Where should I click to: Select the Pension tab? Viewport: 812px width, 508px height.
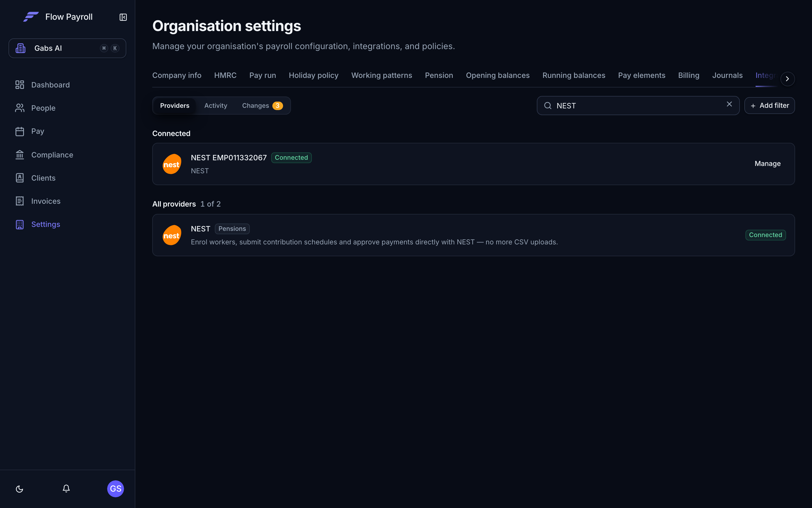click(439, 75)
